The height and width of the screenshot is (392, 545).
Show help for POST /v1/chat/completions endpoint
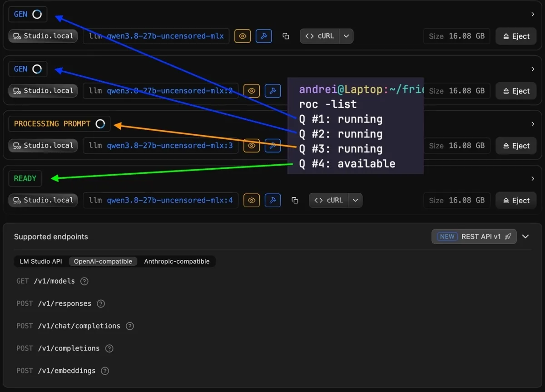(130, 326)
